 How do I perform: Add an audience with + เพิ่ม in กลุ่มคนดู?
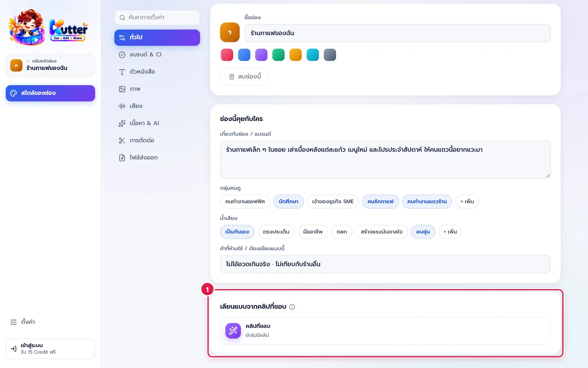467,202
